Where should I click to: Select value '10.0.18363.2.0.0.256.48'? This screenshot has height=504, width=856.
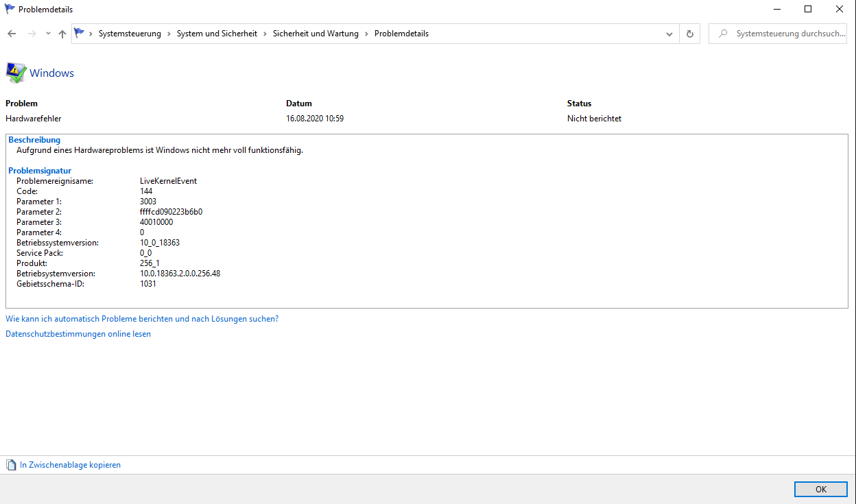(x=180, y=274)
